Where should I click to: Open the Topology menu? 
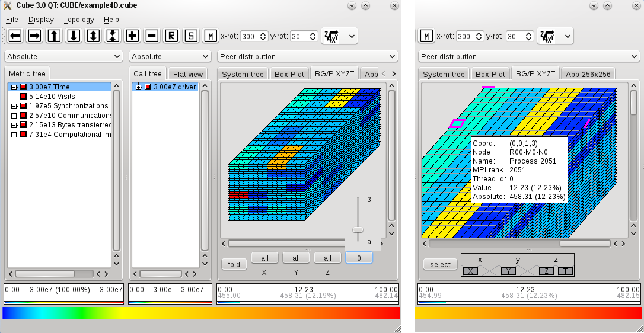(79, 20)
